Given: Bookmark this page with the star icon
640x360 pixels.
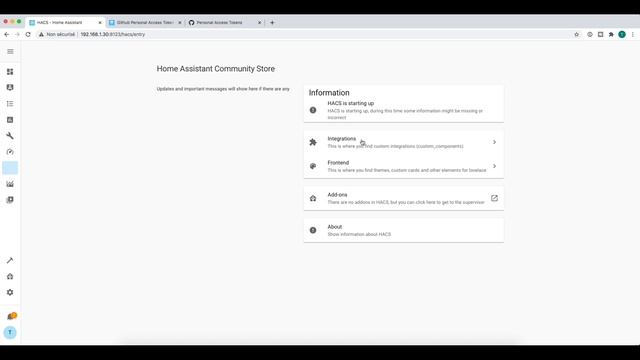Looking at the screenshot, I should coord(577,35).
